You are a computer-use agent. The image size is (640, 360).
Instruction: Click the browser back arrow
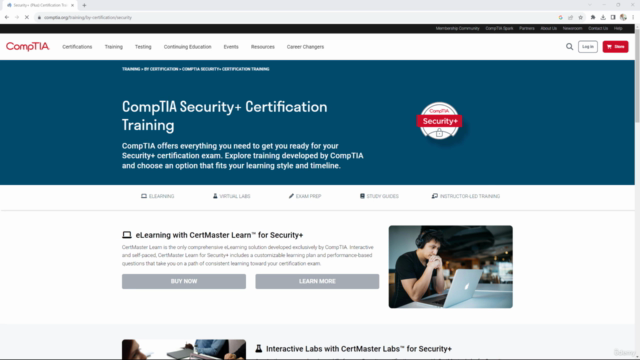coord(7,17)
